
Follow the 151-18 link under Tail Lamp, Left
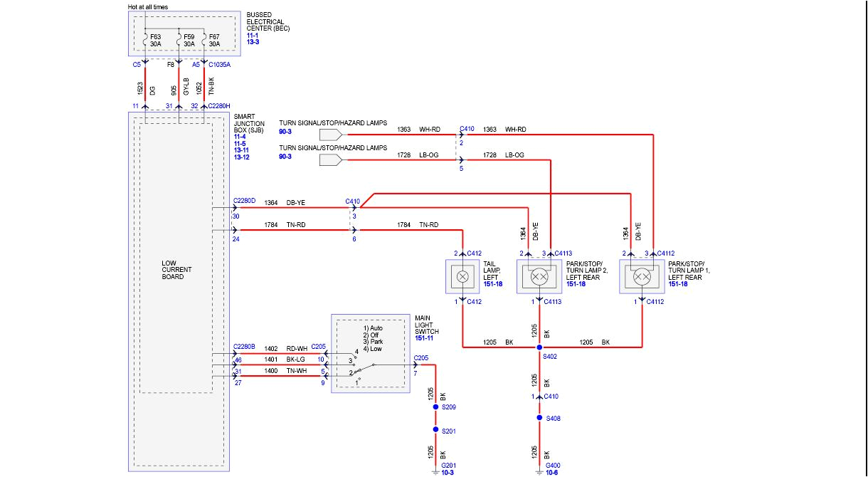click(493, 284)
